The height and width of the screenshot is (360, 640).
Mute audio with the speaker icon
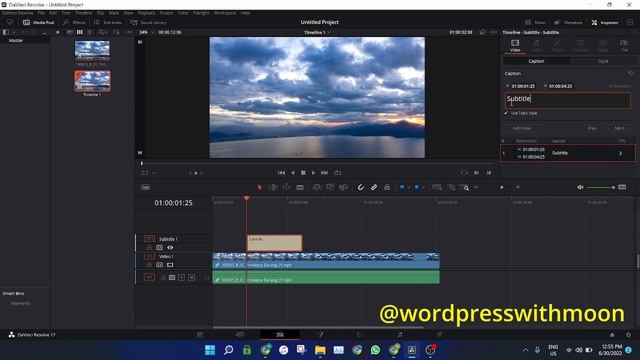click(x=580, y=187)
